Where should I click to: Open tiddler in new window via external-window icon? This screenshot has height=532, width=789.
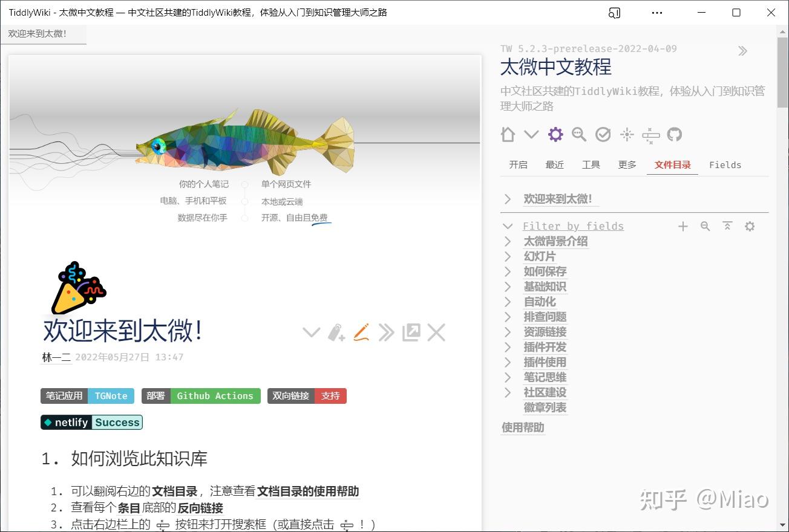(x=411, y=332)
